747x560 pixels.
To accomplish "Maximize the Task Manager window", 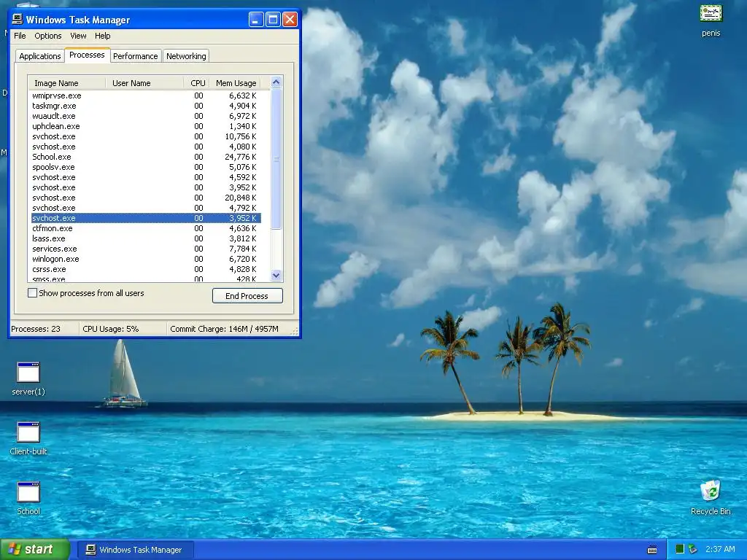I will point(273,20).
